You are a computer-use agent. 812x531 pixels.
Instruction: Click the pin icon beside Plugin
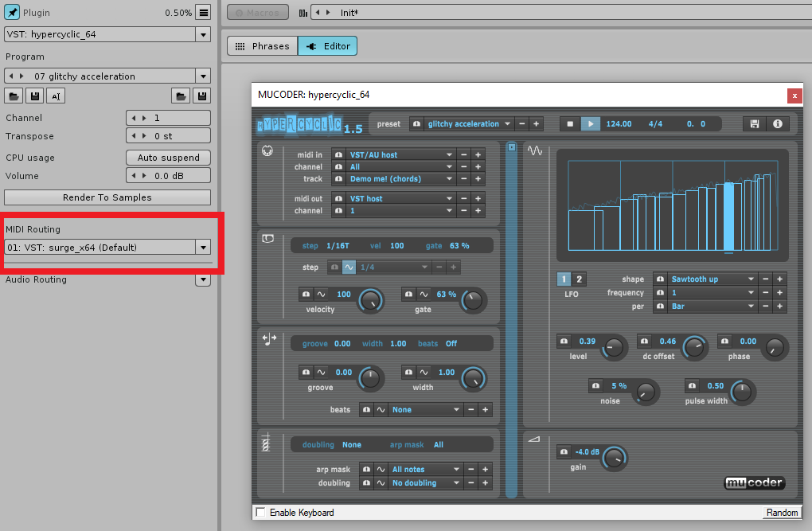12,12
